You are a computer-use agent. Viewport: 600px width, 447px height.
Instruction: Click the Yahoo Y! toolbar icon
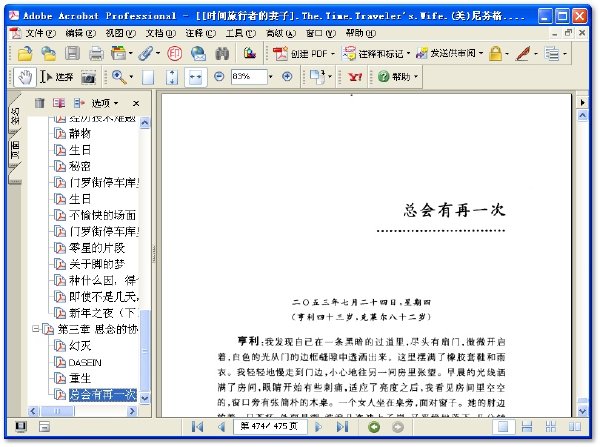point(355,77)
